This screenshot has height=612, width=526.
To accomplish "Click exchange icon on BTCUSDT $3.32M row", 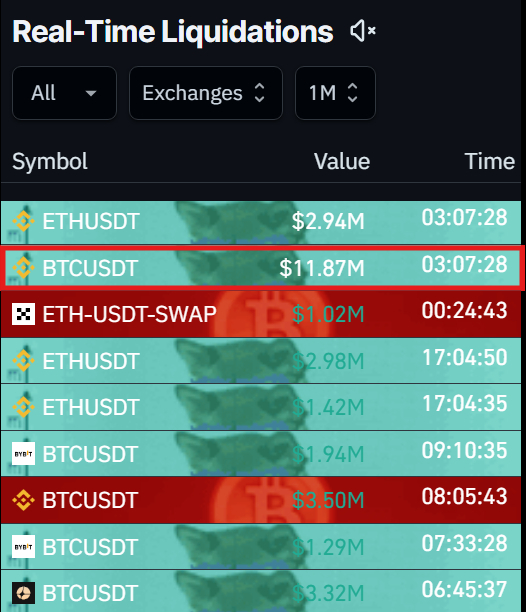I will tap(23, 593).
